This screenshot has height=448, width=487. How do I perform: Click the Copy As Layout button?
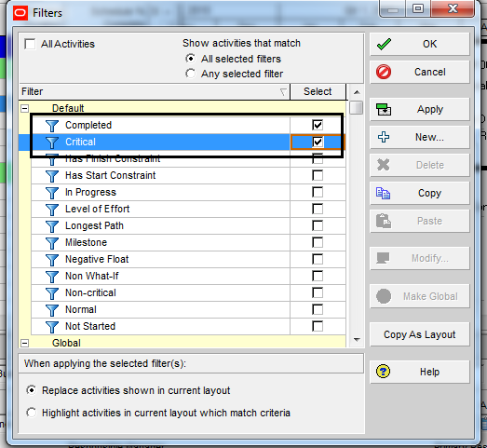tap(420, 334)
